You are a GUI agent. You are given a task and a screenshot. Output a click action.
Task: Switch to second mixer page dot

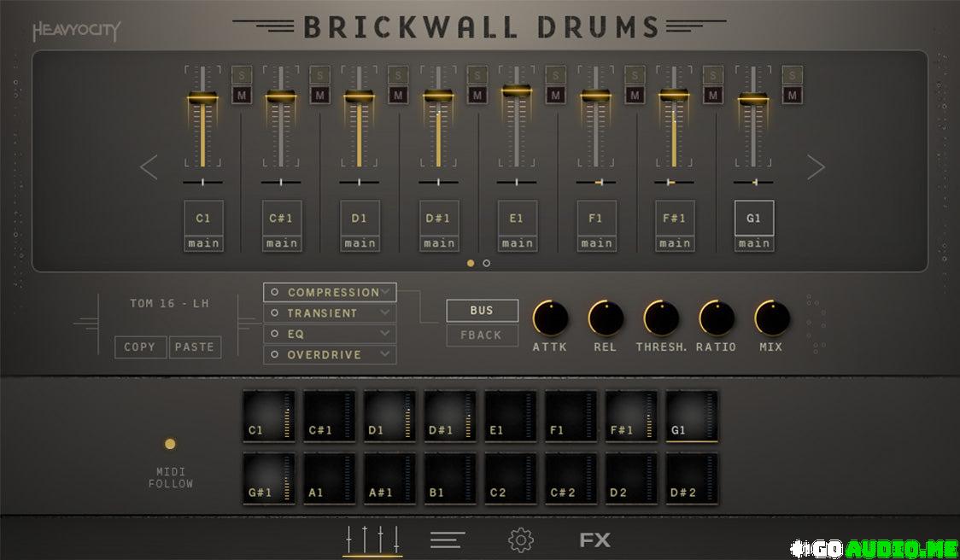tap(486, 263)
